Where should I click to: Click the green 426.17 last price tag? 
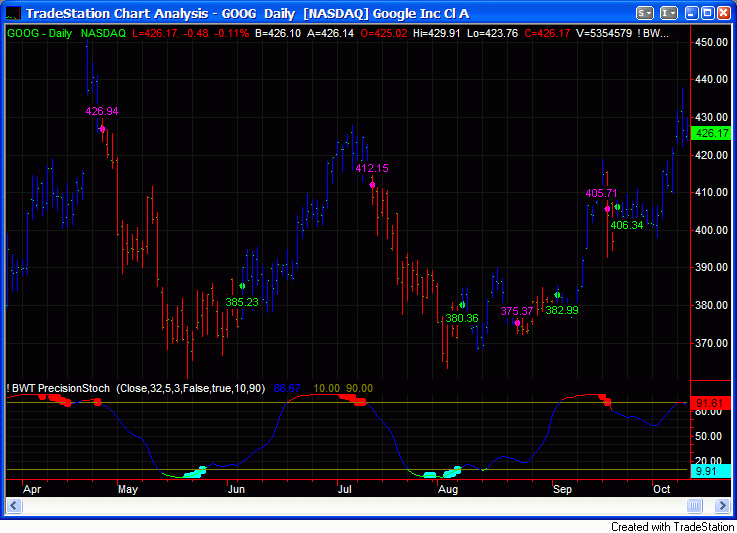[711, 133]
